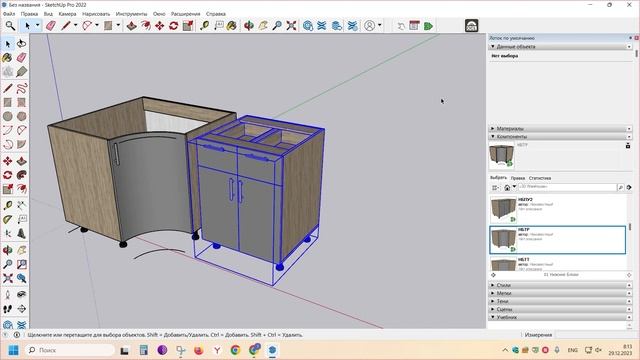
Task: Click the component search magnifier button
Action: (620, 187)
